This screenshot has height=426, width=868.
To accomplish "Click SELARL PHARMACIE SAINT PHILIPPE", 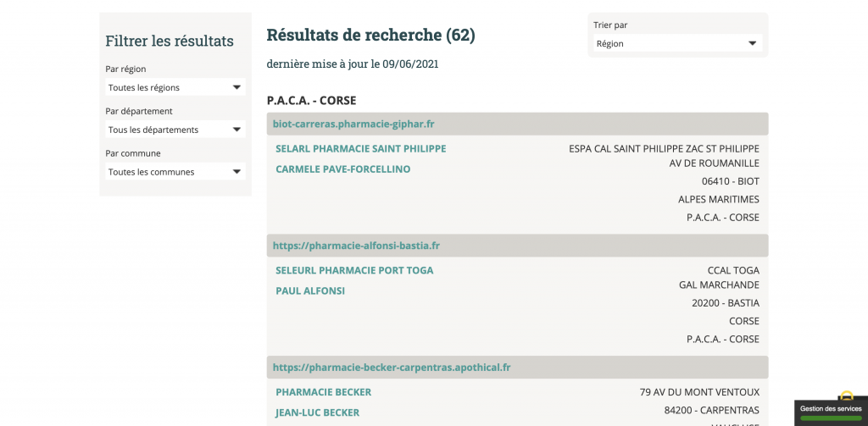I will [x=361, y=149].
